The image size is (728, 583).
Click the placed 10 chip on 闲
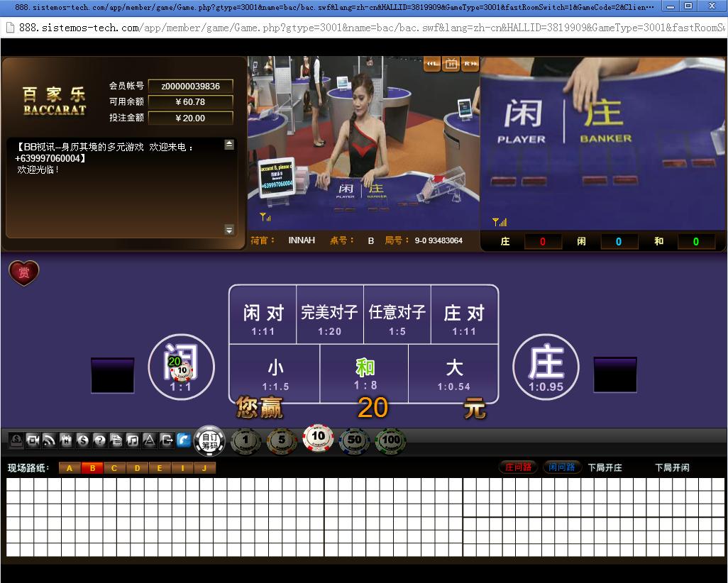182,370
